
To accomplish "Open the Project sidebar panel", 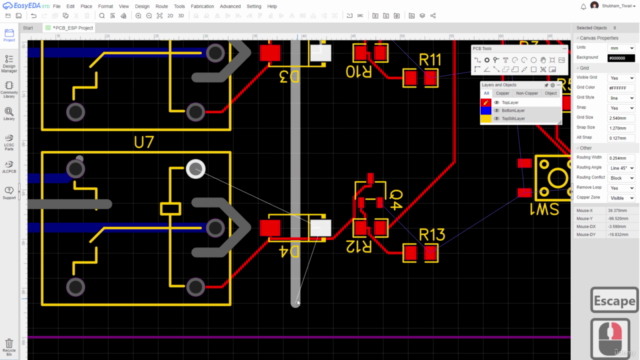I will coord(9,35).
